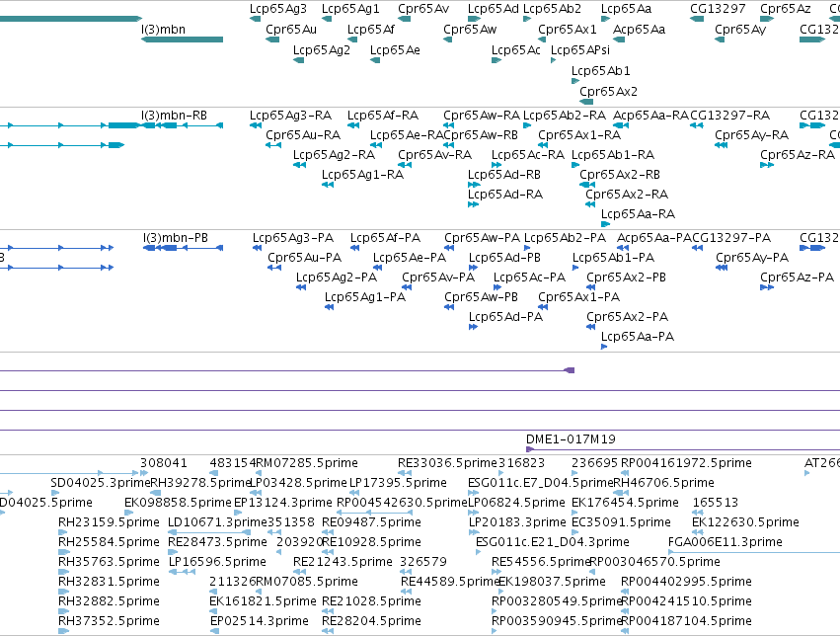Select the Lcp65Ag1-PA protein

365,297
